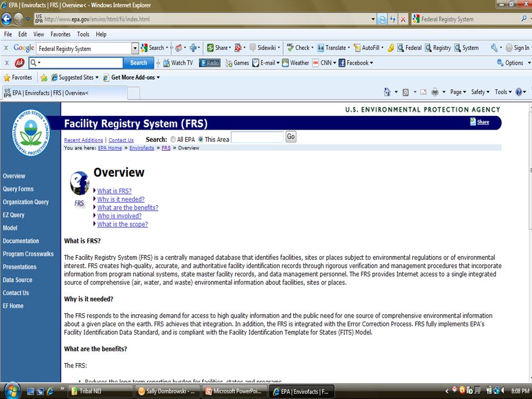Open the Radio toolbar button
This screenshot has height=399, width=532.
(209, 63)
